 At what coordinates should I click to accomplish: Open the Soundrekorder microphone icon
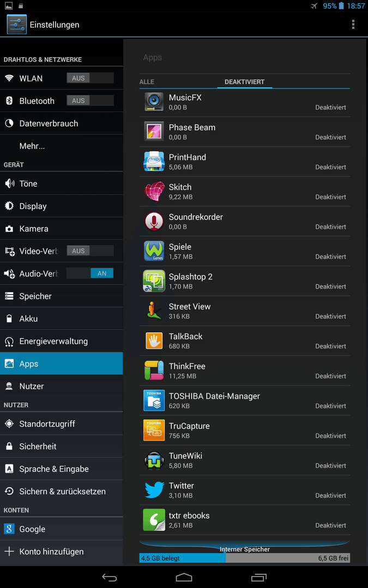(154, 221)
